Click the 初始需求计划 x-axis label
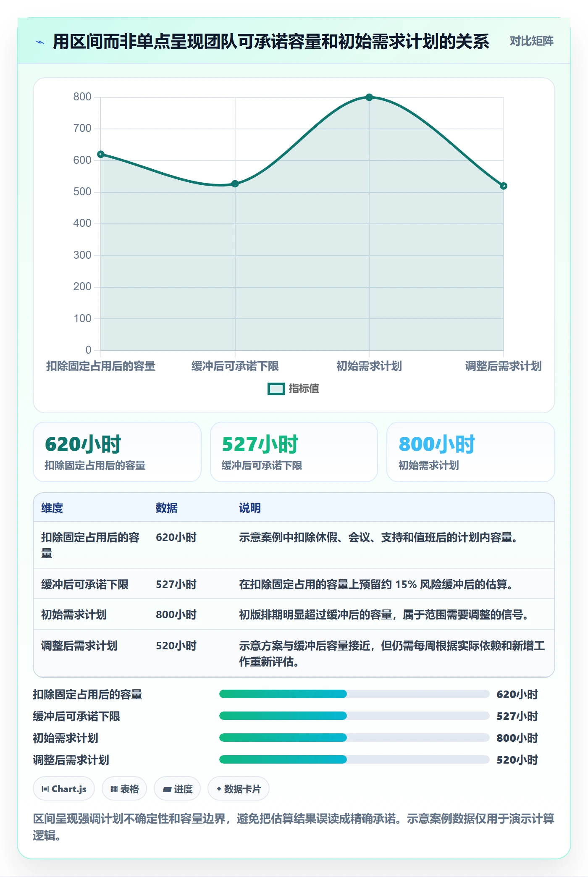Image resolution: width=588 pixels, height=877 pixels. coord(369,366)
